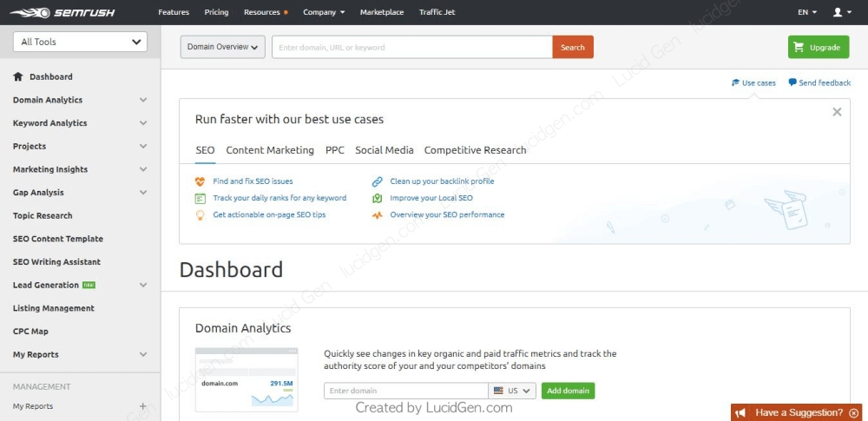Open Pricing in the top navigation

tap(216, 12)
